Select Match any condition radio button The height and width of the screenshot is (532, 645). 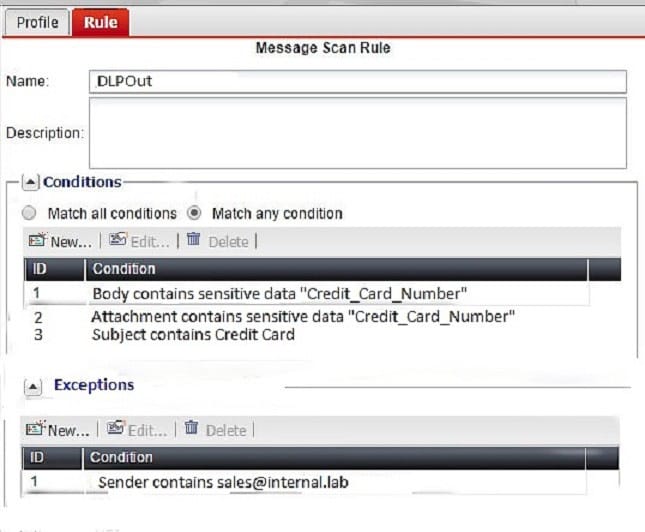195,213
